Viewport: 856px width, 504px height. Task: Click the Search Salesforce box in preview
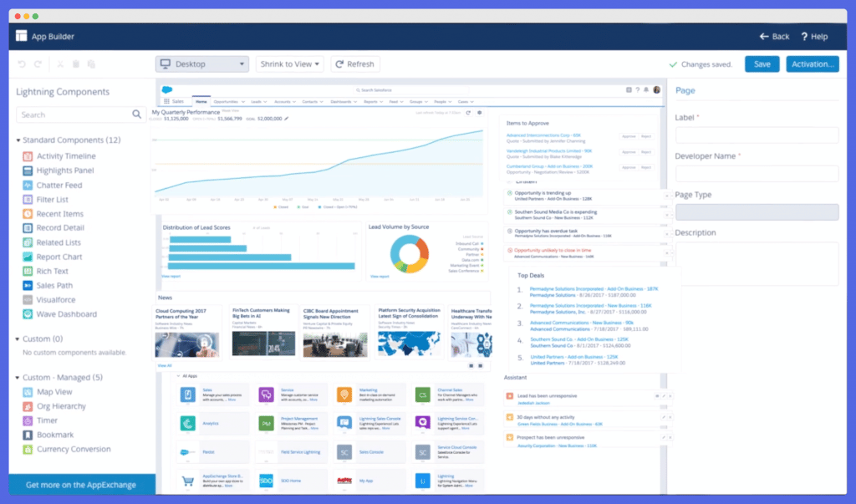click(x=412, y=90)
